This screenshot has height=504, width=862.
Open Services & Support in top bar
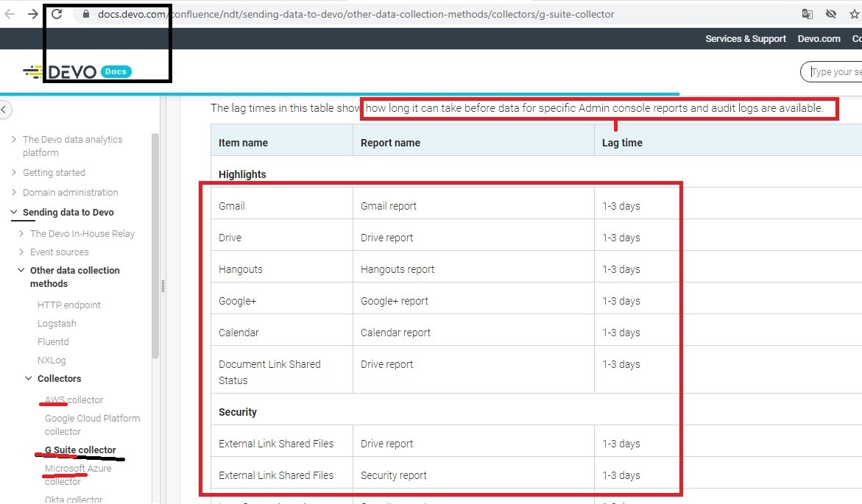coord(746,38)
